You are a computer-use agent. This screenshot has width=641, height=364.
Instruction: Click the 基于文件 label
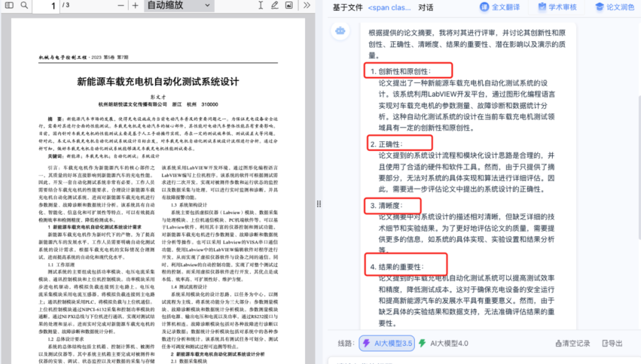tap(348, 8)
